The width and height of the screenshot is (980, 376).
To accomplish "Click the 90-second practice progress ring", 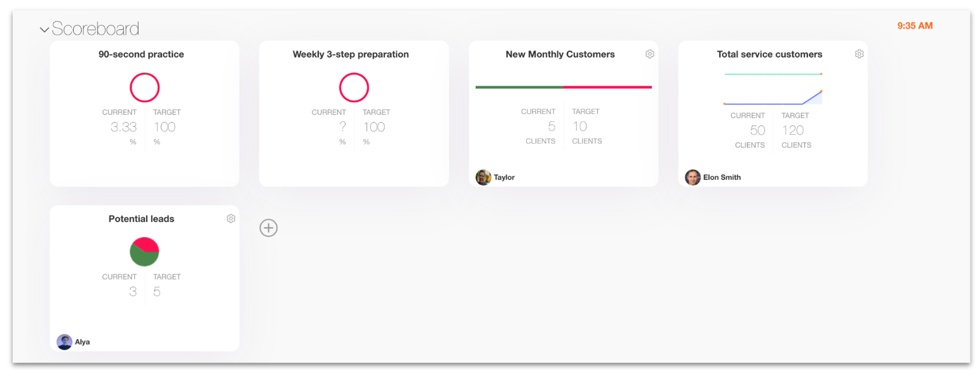I will tap(144, 87).
